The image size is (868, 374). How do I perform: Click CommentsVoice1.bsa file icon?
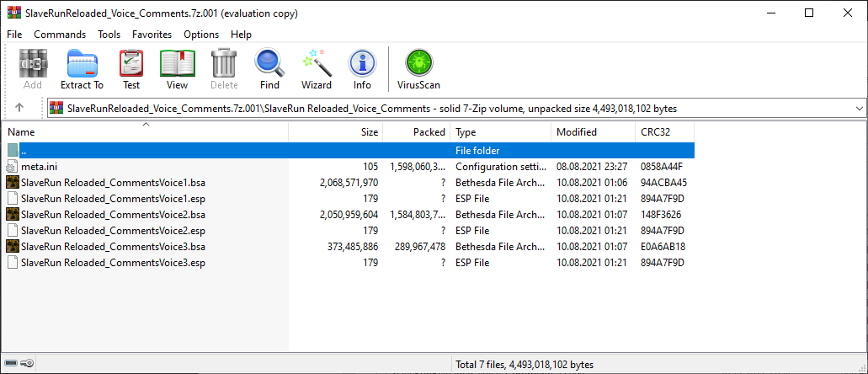tap(13, 182)
